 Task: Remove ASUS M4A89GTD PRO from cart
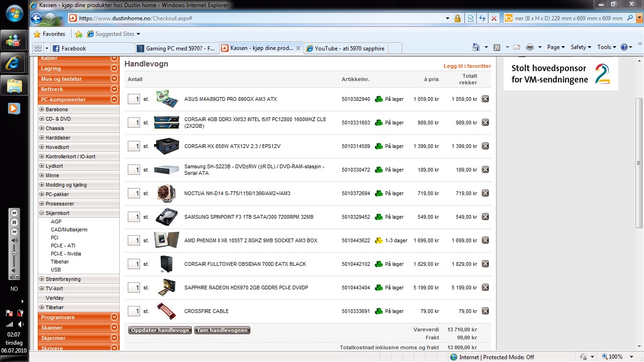485,99
